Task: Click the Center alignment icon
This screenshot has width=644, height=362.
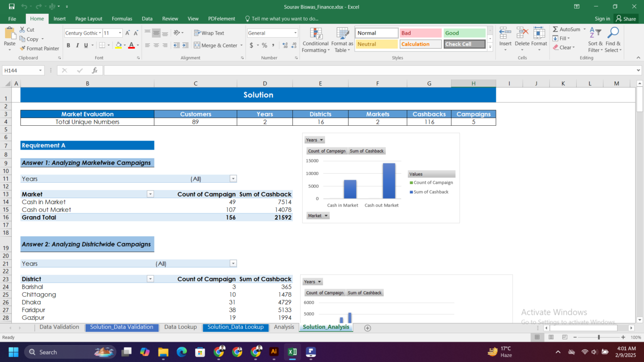Action: click(x=156, y=45)
